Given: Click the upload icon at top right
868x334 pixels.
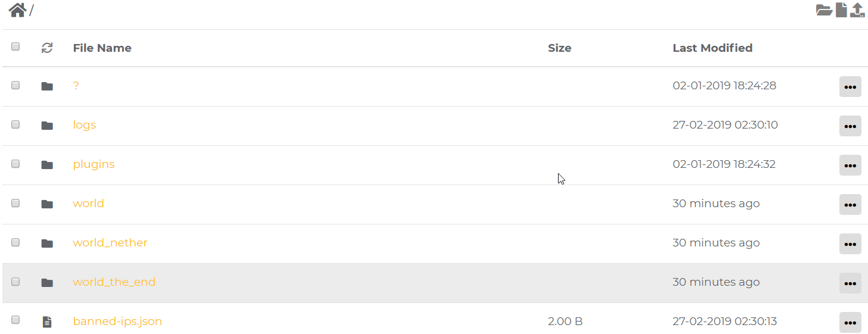Looking at the screenshot, I should (x=858, y=10).
